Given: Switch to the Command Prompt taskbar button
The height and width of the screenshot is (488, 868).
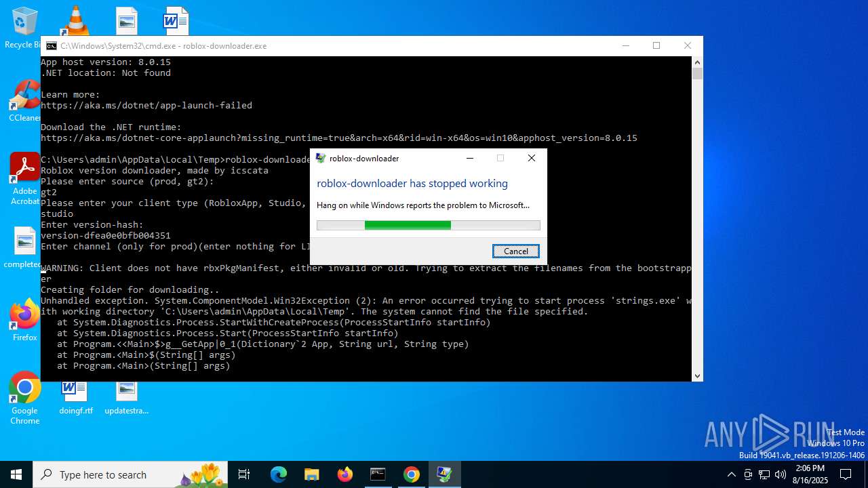Looking at the screenshot, I should (378, 474).
